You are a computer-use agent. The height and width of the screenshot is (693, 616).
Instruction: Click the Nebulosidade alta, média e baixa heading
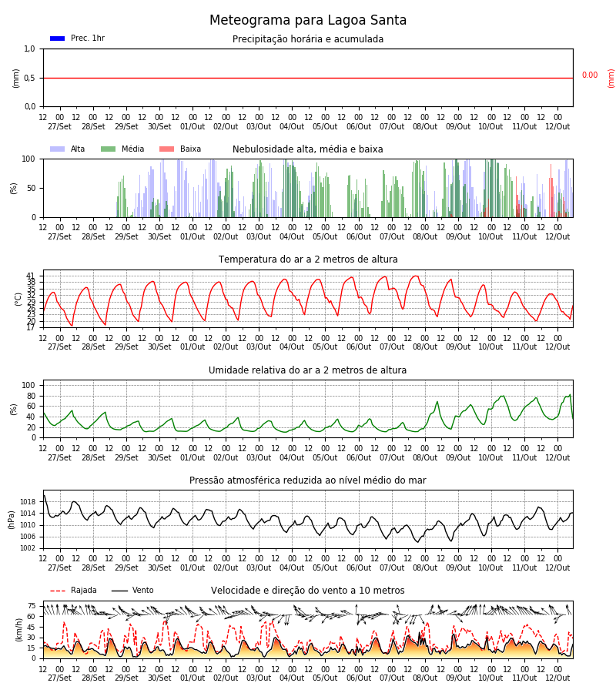click(308, 149)
